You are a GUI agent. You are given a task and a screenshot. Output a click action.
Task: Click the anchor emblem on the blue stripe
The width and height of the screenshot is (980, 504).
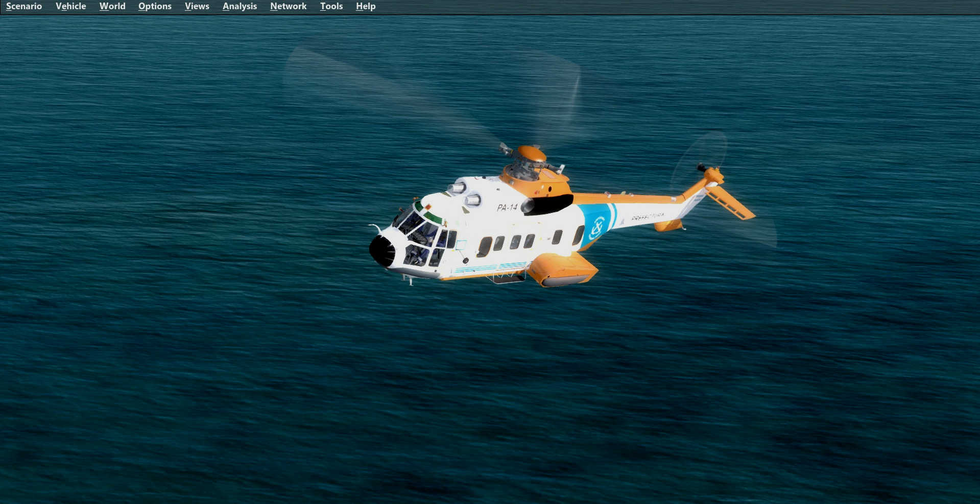(596, 227)
